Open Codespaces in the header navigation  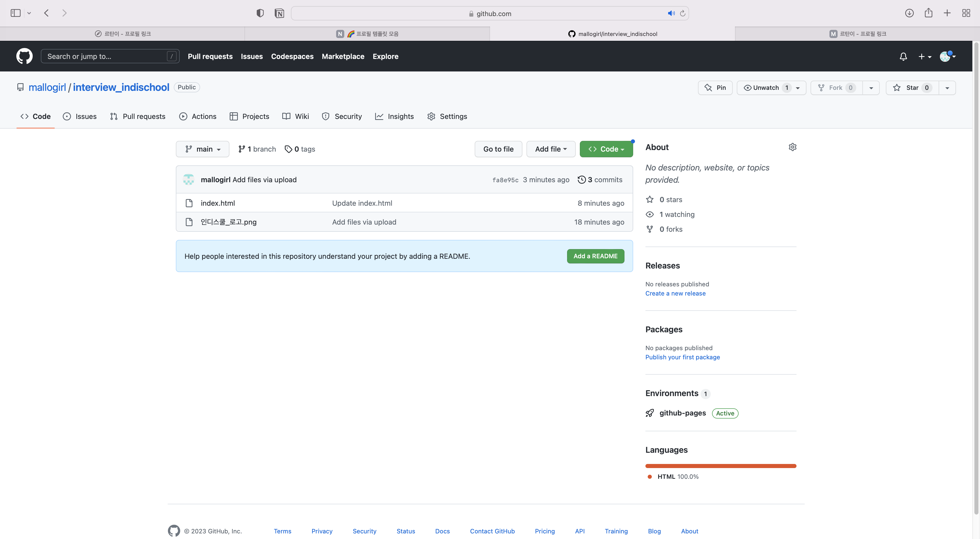292,56
